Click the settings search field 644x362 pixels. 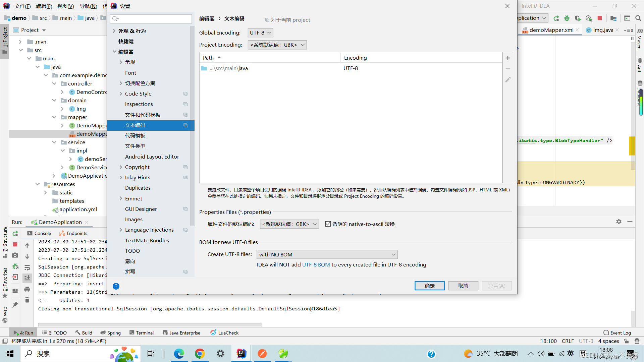pyautogui.click(x=151, y=18)
